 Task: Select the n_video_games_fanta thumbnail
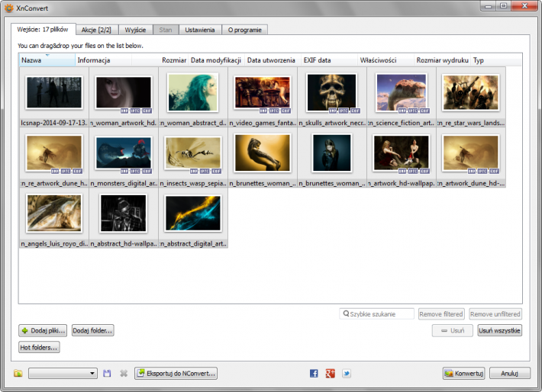point(263,92)
